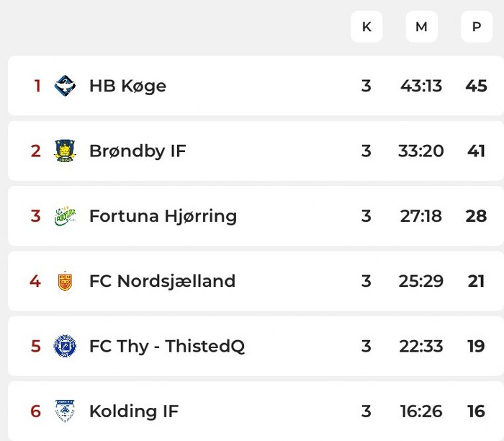Click the FC Thy - ThistedQ logo
Viewport: 504px width, 441px height.
65,346
